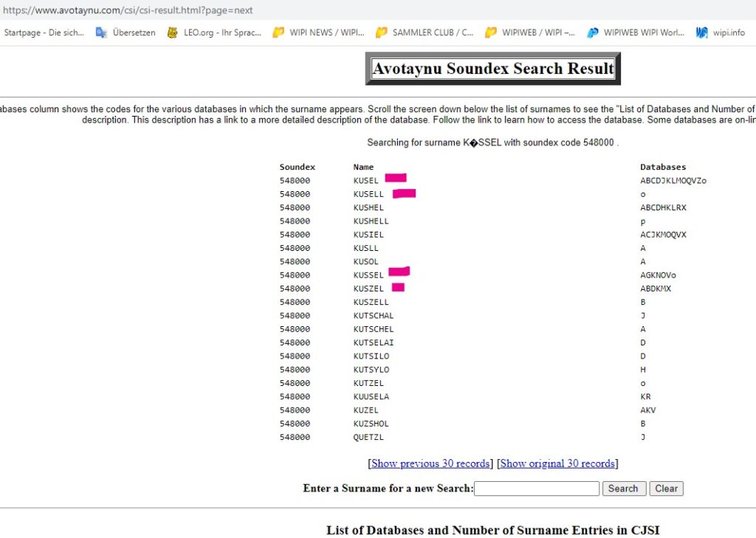This screenshot has height=538, width=756.
Task: Open the SAMMLER CLUB bookmark icon
Action: click(381, 32)
